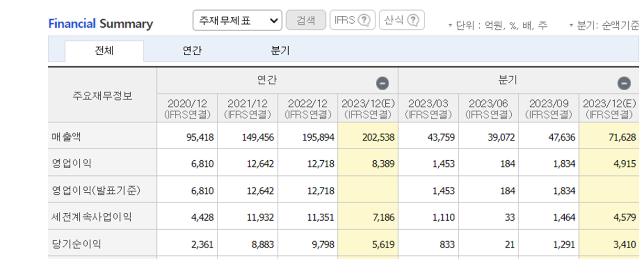Click the 2,361 net income cell
644x259 pixels.
click(x=187, y=244)
